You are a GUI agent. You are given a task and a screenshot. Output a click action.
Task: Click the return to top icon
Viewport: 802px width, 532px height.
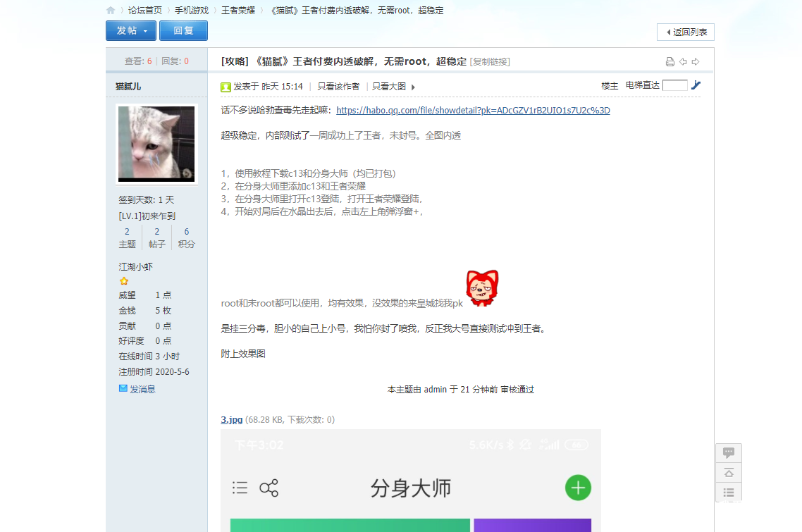pos(729,472)
